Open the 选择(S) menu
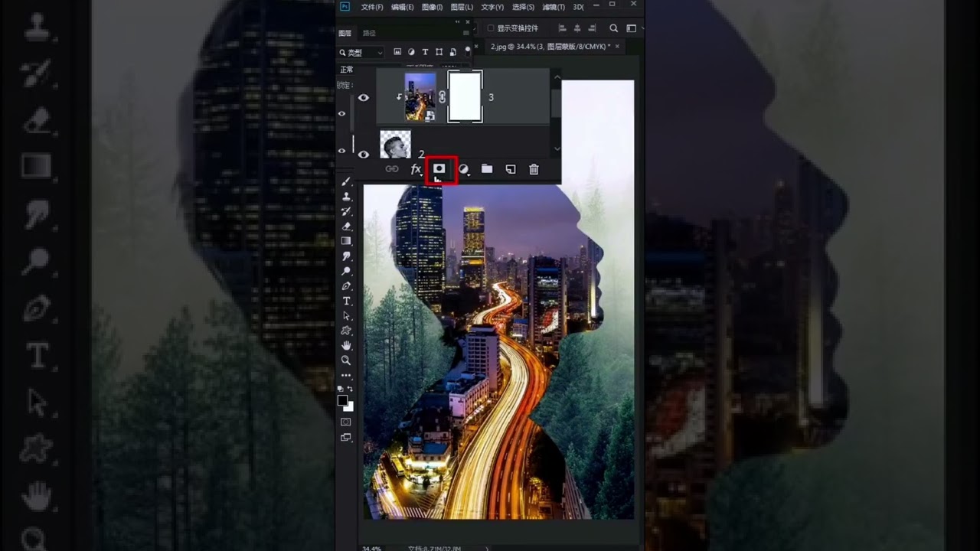980x551 pixels. [x=523, y=7]
